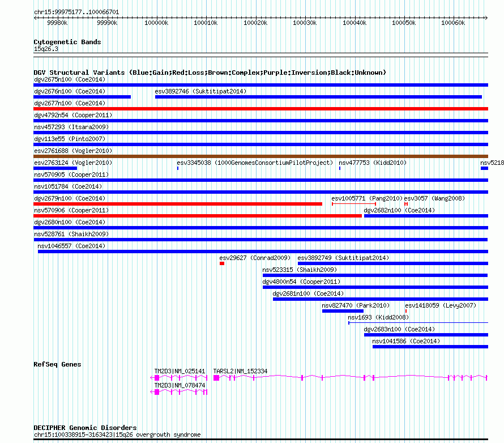Open TM2D3|NM_025141 gene label

[180, 371]
